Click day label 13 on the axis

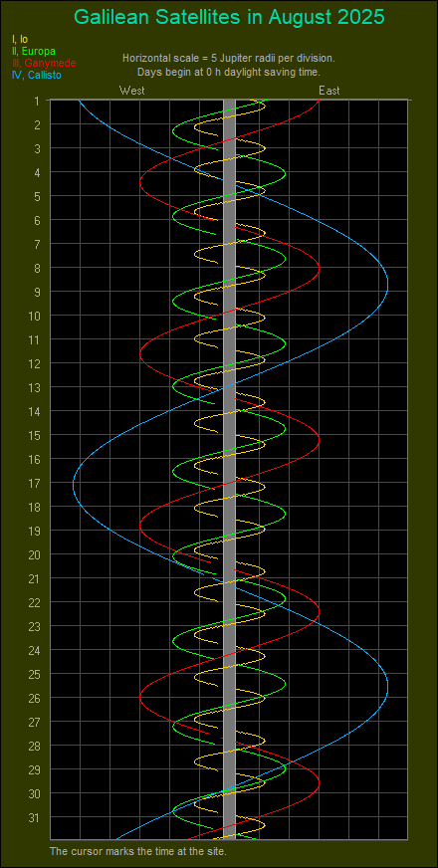point(34,387)
